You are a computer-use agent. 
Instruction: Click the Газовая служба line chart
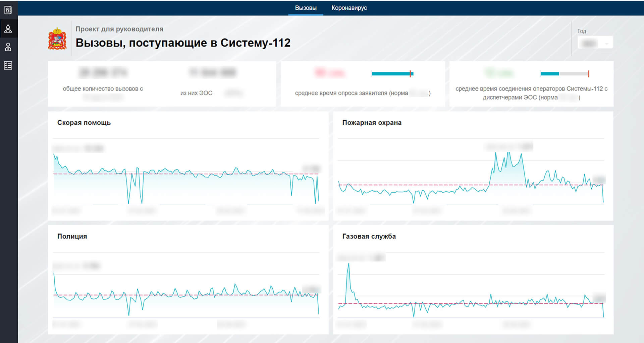point(471,285)
